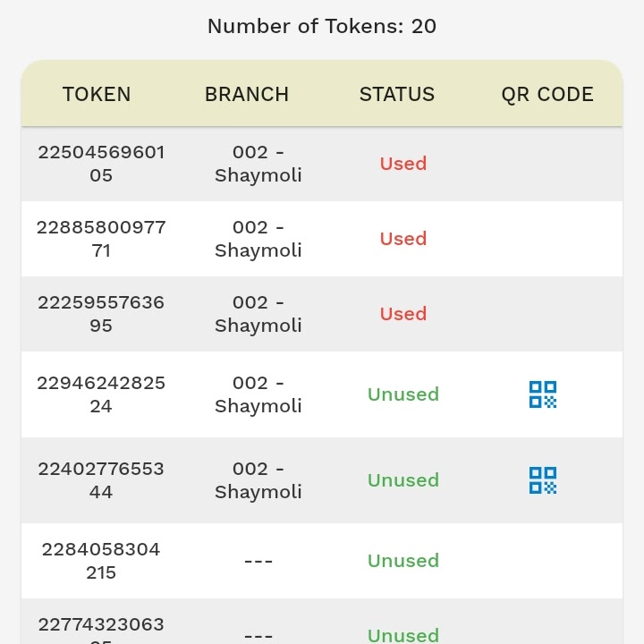Click the QR CODE column header
This screenshot has height=644, width=644.
click(547, 95)
